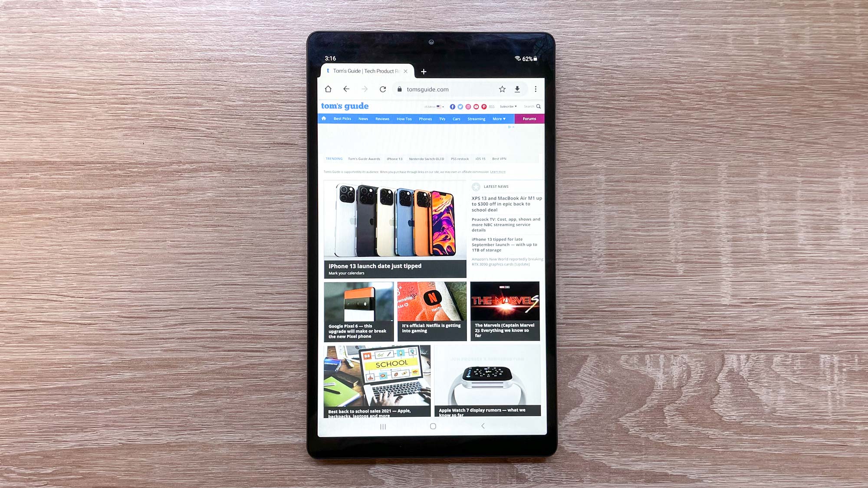Image resolution: width=868 pixels, height=488 pixels.
Task: Click the bookmark star icon
Action: coord(502,89)
